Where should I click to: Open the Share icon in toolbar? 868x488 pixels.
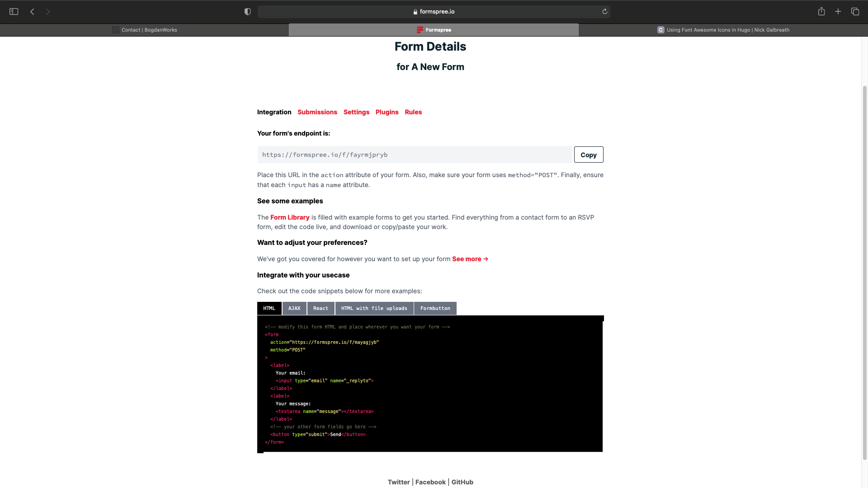click(821, 12)
